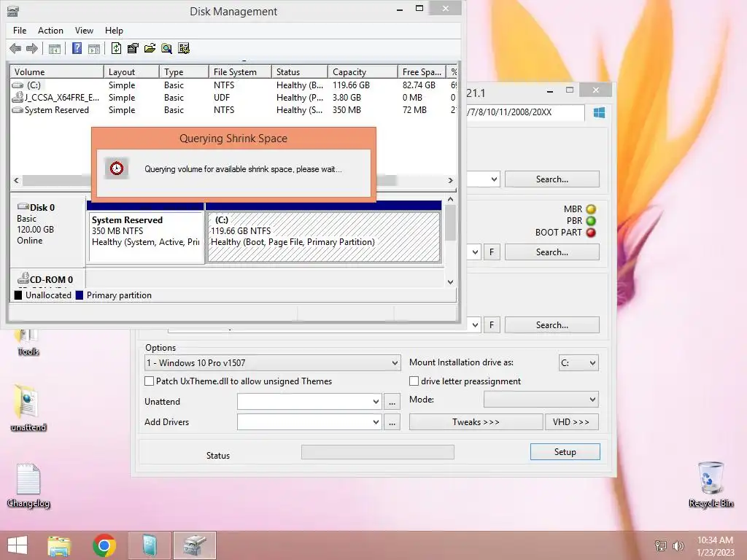Open the Mount Installation drive C: dropdown
Screen dimensions: 747x560
(578, 363)
